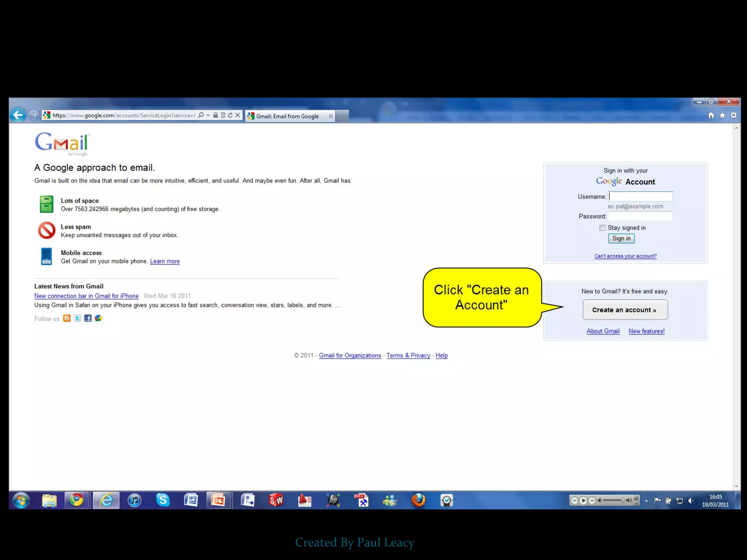Go back with the browser Back arrow
747x560 pixels.
[18, 115]
